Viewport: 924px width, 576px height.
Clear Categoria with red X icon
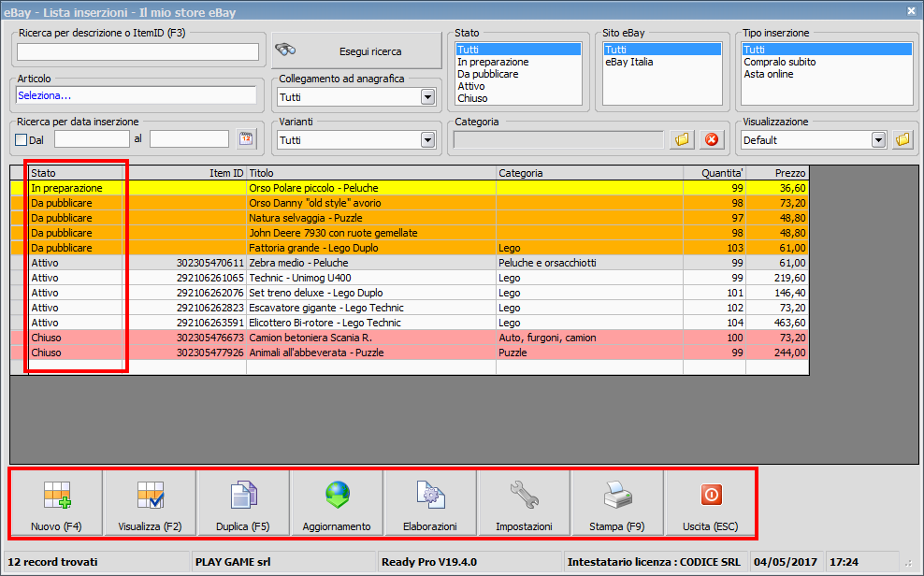712,139
